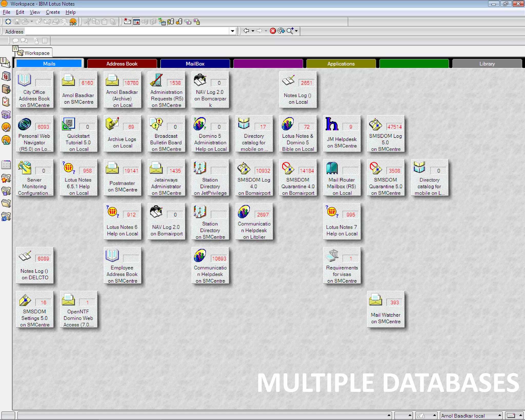Select Notes Log on DELCTO database

34,266
